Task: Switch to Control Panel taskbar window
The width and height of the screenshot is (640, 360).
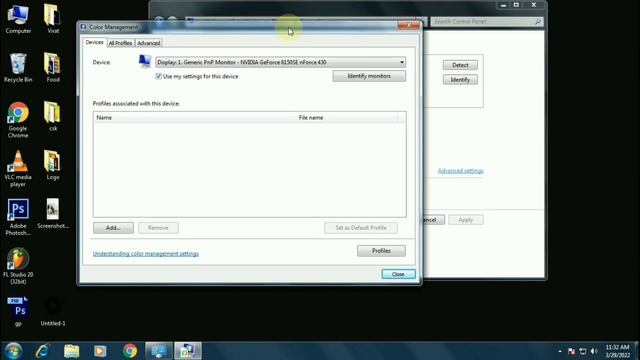Action: [x=159, y=351]
